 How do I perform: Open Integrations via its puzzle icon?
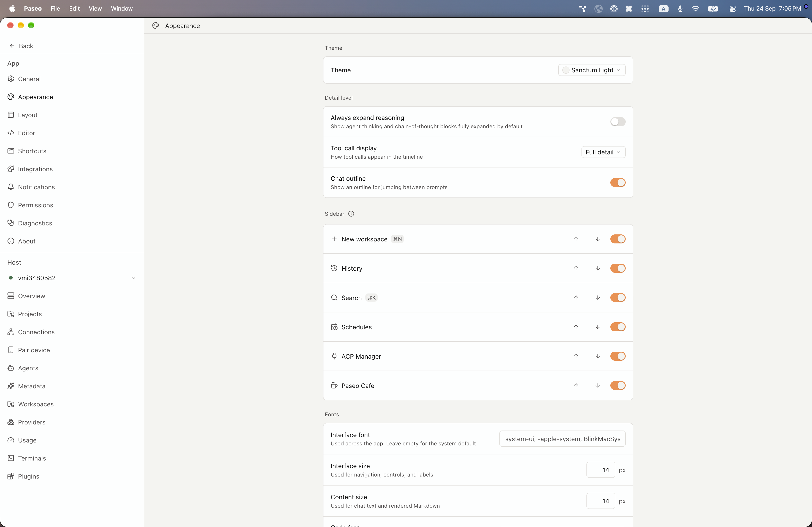click(x=11, y=169)
